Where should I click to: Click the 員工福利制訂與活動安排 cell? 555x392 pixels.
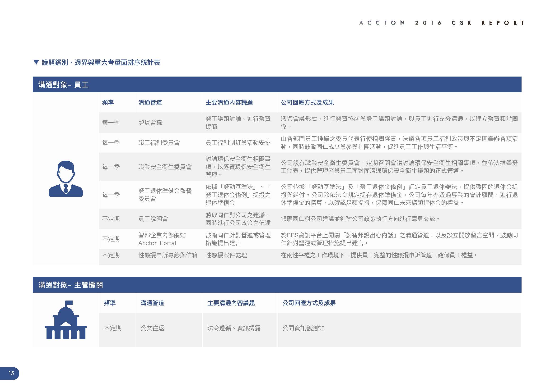238,143
